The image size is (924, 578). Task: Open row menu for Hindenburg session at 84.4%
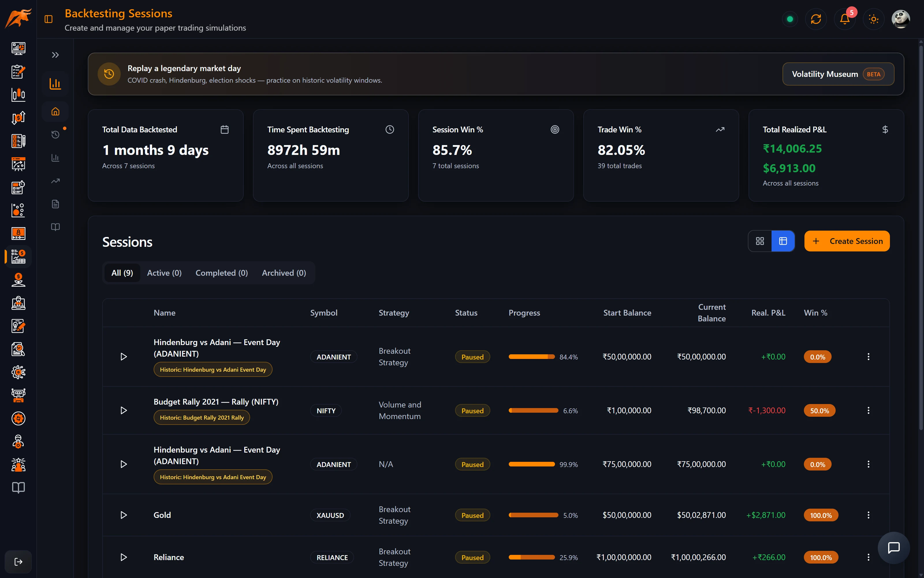pos(868,357)
